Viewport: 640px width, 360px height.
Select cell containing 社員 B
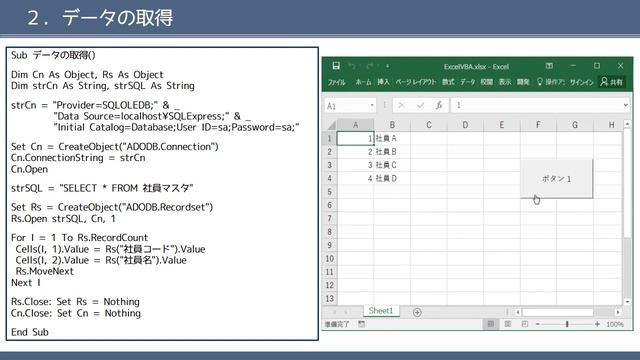click(x=392, y=152)
